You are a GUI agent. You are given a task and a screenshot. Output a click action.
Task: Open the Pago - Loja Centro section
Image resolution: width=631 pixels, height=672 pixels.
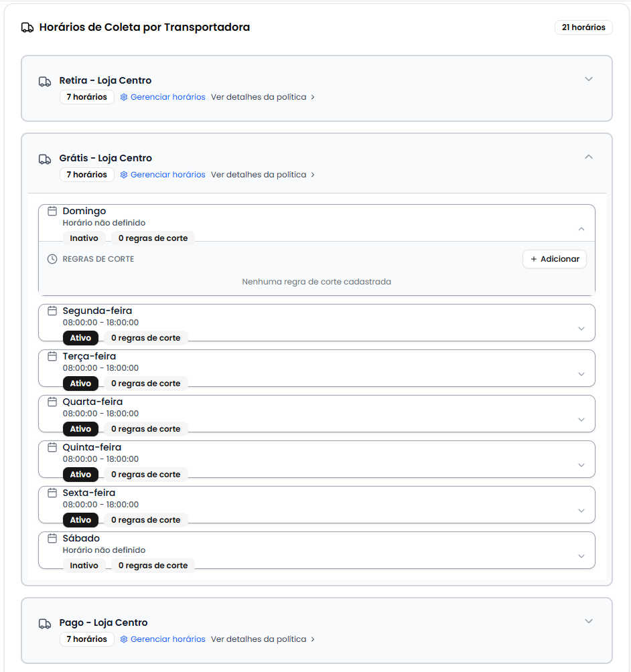point(589,621)
